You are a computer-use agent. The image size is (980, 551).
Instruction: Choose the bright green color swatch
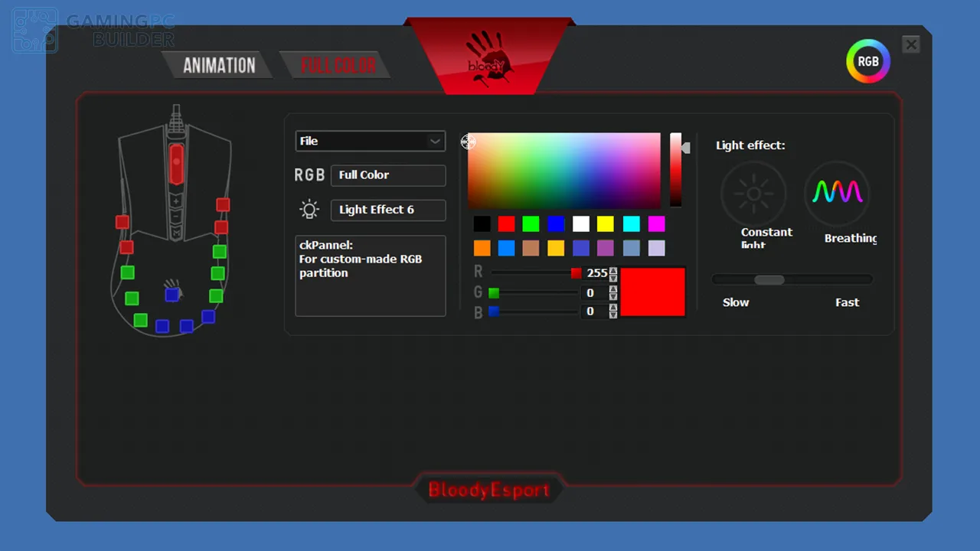[x=531, y=223]
